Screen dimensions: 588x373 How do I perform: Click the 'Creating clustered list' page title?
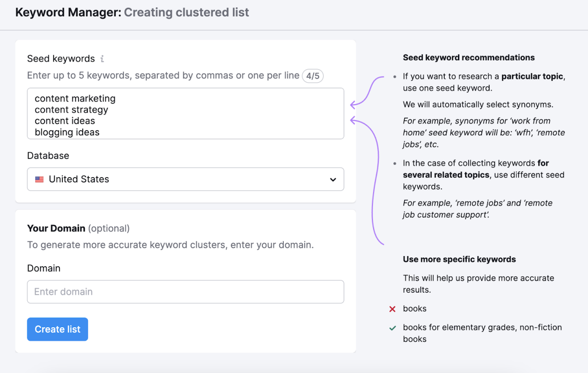[186, 12]
